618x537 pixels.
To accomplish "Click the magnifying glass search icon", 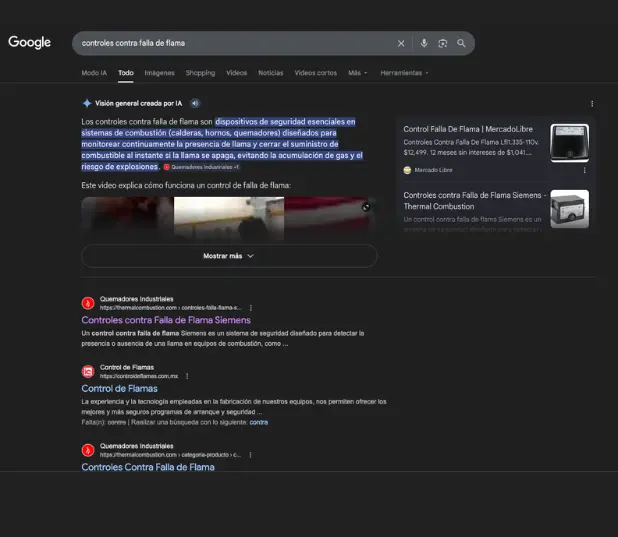I will [461, 43].
